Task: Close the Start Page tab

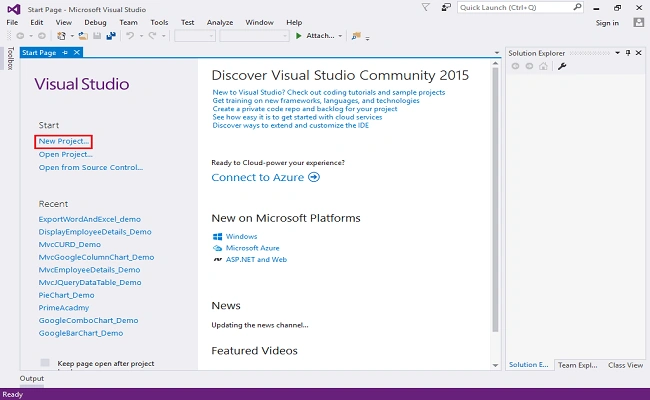Action: click(x=77, y=52)
